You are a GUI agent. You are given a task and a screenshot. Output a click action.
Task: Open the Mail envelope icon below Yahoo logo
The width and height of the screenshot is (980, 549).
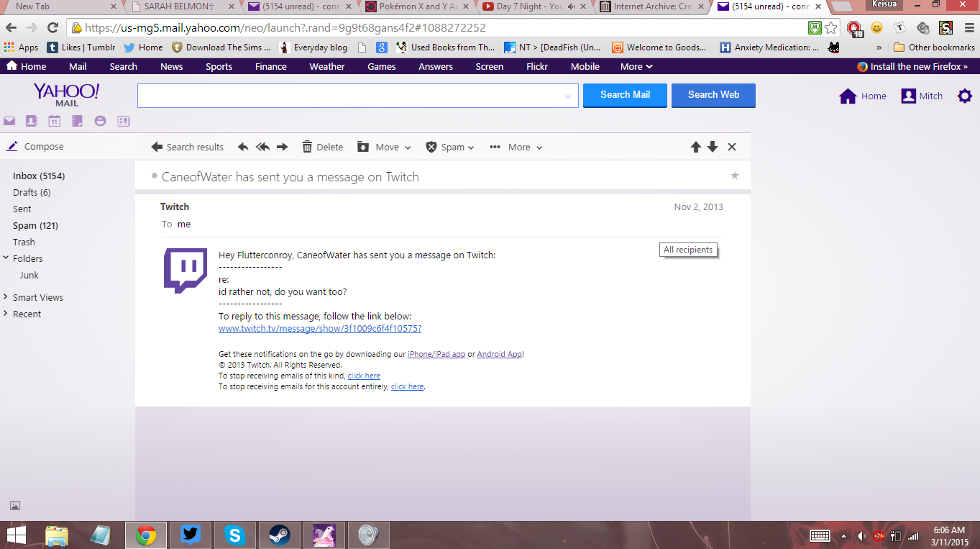coord(9,121)
